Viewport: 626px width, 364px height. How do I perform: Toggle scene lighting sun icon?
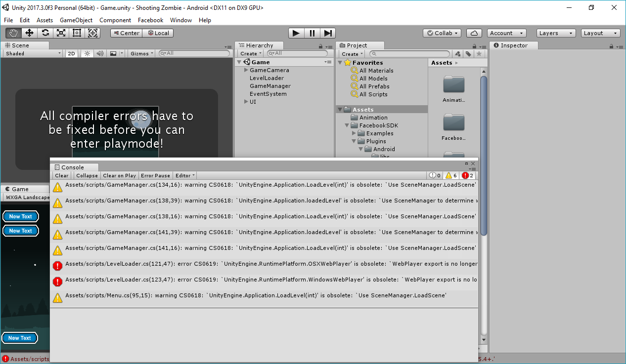tap(87, 53)
